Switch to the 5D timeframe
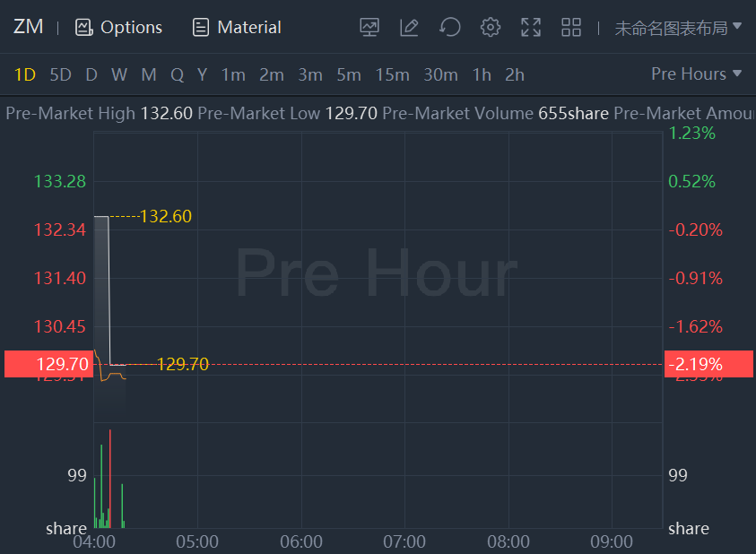 pos(60,74)
